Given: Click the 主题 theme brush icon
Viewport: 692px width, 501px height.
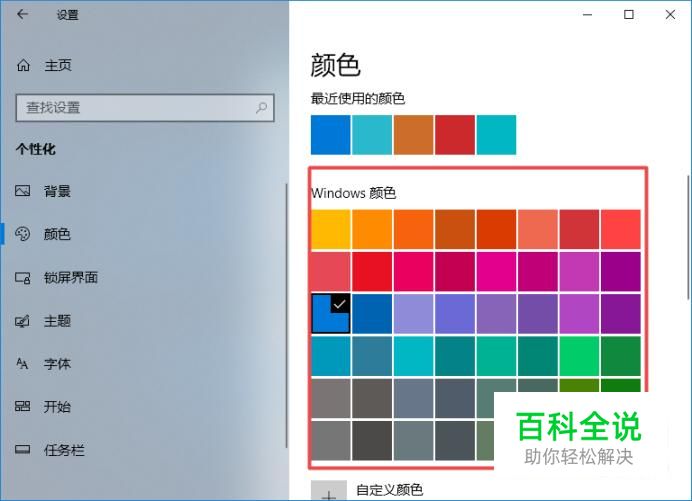Looking at the screenshot, I should pos(23,320).
